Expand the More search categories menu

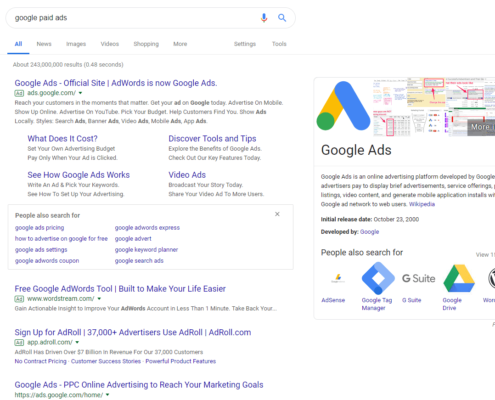click(x=180, y=44)
